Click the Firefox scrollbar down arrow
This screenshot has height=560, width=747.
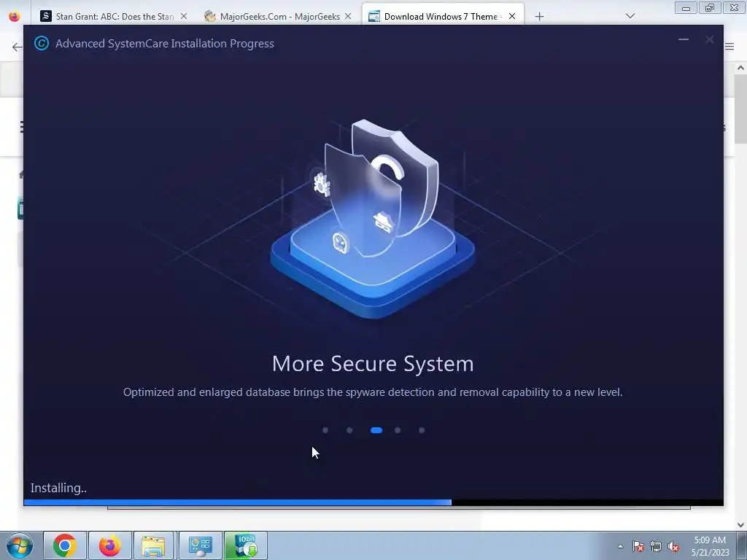pos(741,525)
